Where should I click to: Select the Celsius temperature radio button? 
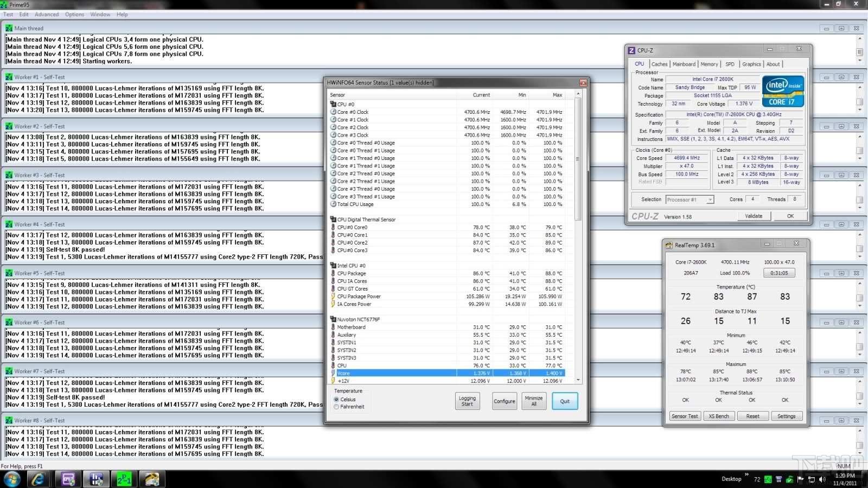[336, 400]
